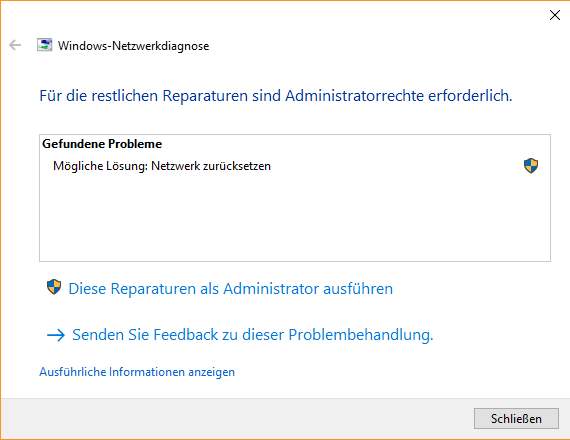Click the Schließen button
The width and height of the screenshot is (570, 440).
tap(516, 419)
